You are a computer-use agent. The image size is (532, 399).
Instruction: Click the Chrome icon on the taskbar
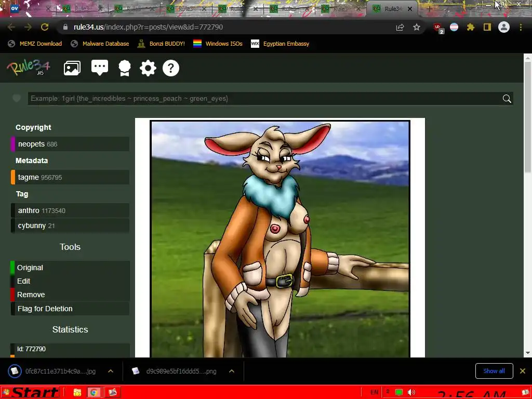coord(94,393)
